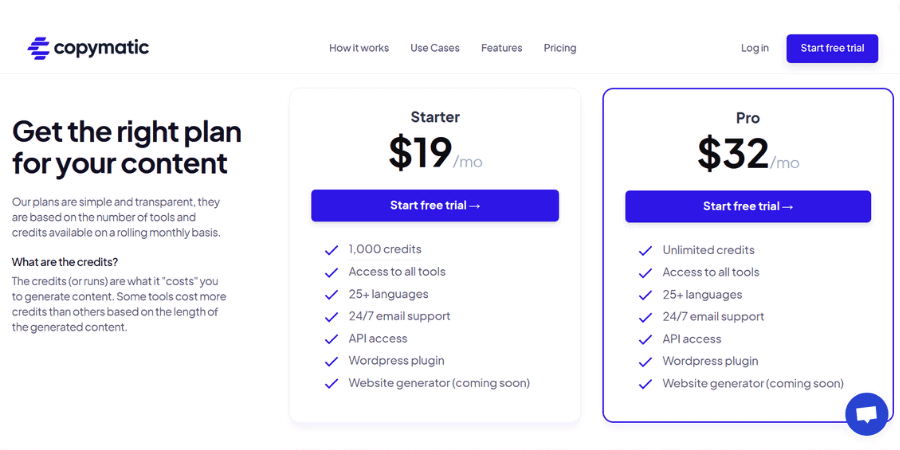The image size is (900, 450).
Task: Open the How it works menu item
Action: [359, 48]
